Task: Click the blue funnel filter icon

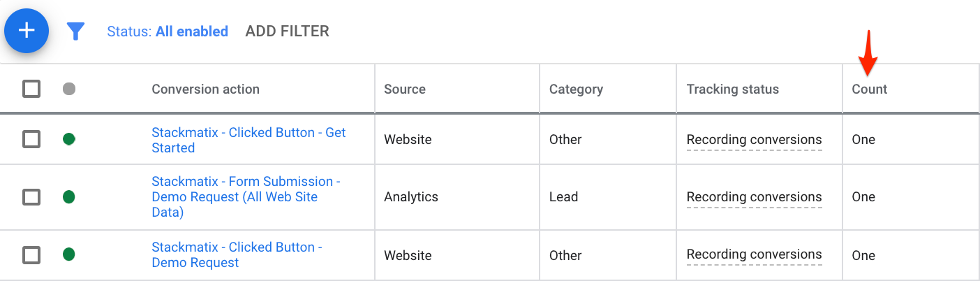Action: [75, 31]
